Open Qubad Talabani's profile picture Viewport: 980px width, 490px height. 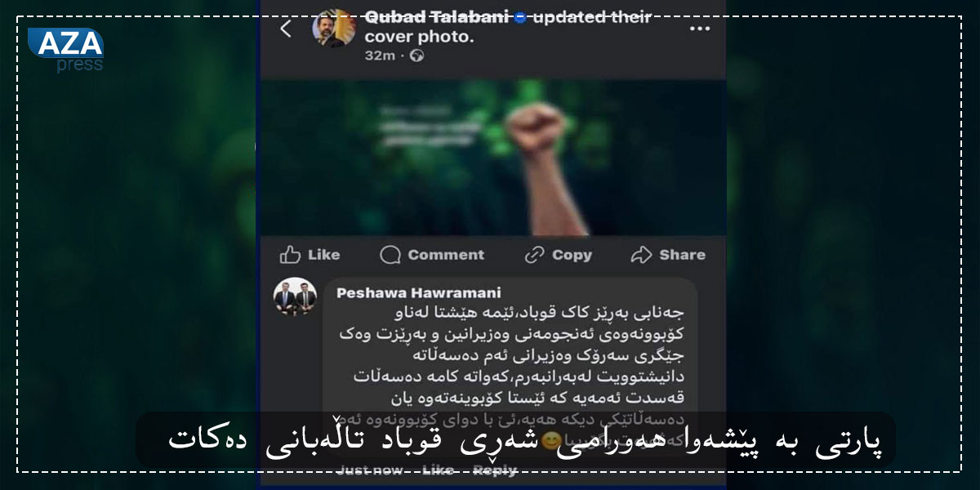[334, 29]
